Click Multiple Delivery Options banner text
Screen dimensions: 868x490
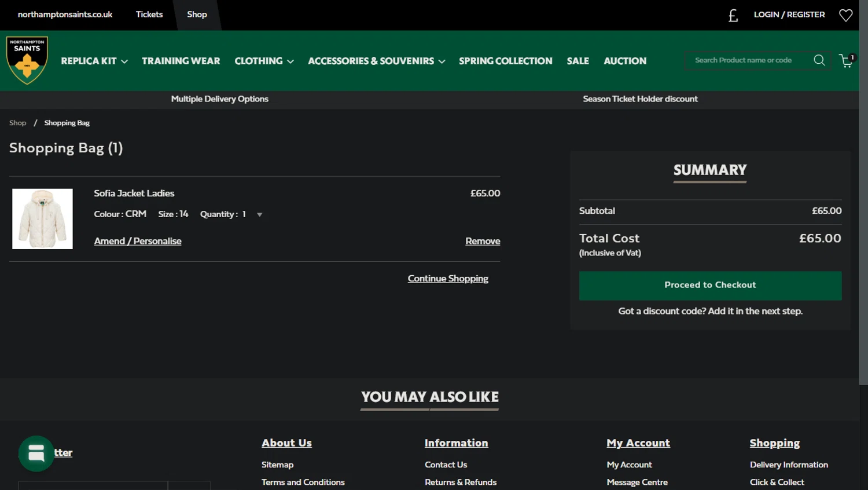(x=219, y=99)
